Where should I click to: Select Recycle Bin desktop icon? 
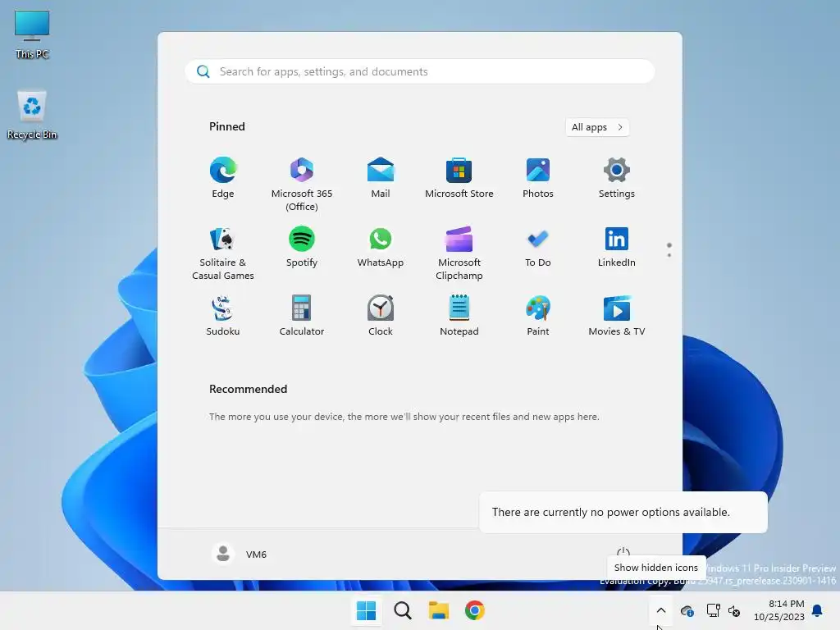point(32,115)
